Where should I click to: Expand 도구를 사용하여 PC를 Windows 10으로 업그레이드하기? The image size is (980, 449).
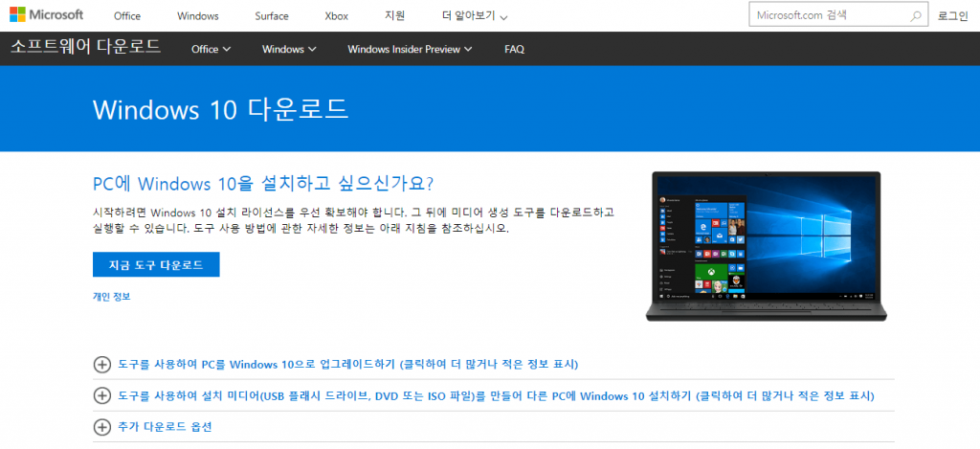click(x=348, y=365)
